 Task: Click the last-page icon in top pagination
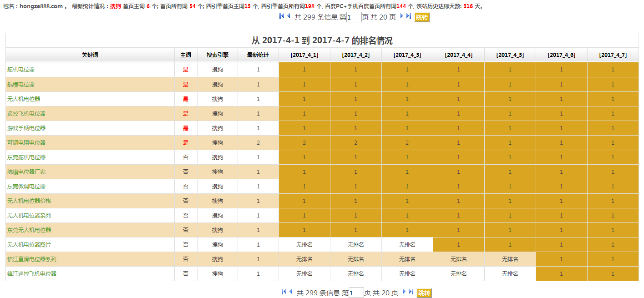[409, 16]
